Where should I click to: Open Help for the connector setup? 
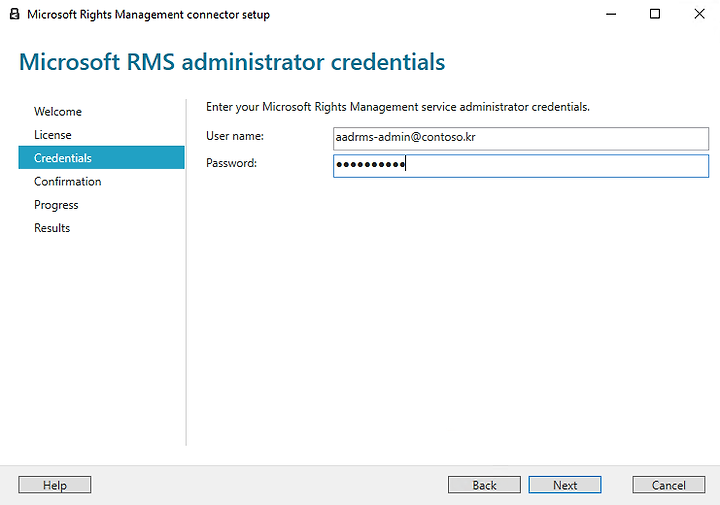tap(55, 485)
